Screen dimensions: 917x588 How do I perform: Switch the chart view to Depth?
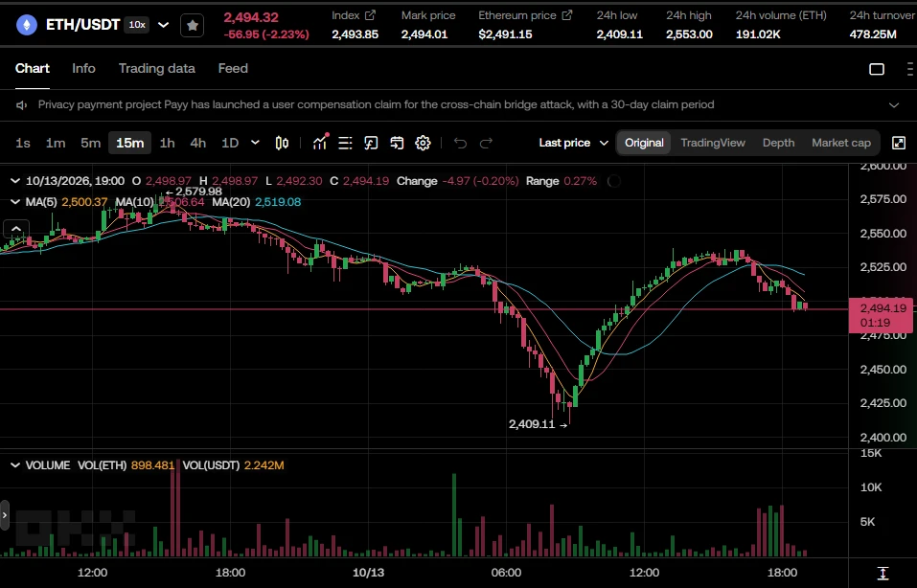[x=778, y=144]
